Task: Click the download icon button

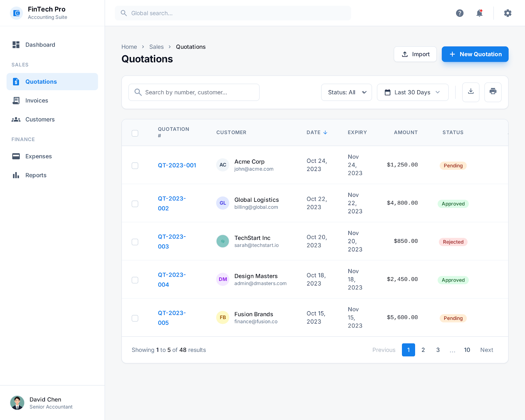Action: click(x=471, y=92)
